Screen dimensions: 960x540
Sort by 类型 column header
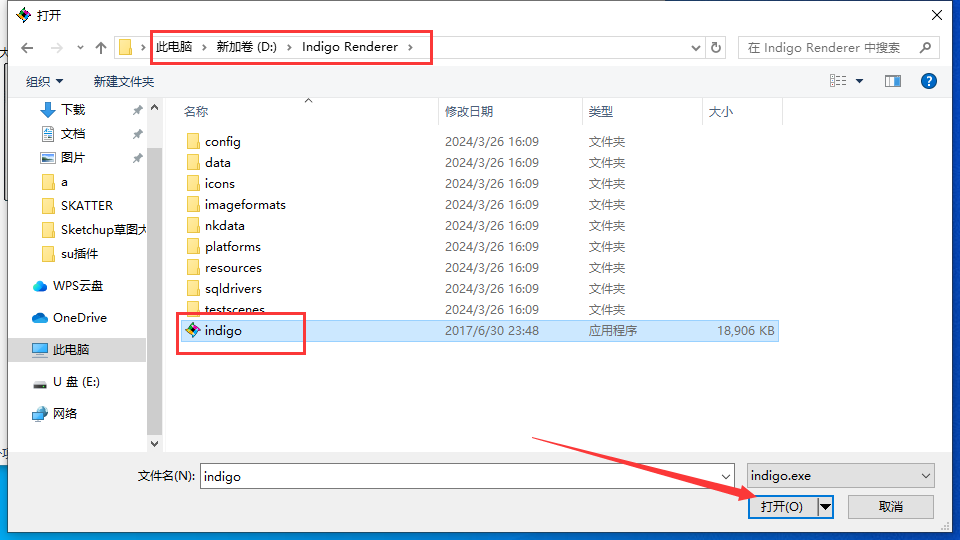click(x=601, y=111)
